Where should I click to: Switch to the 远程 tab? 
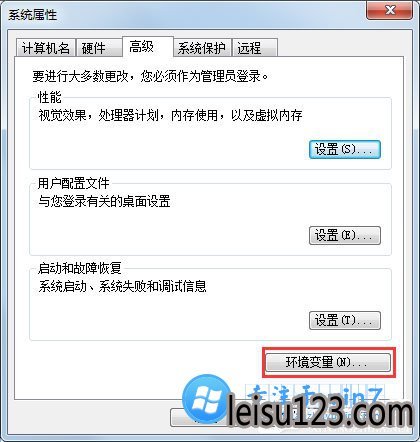point(255,48)
